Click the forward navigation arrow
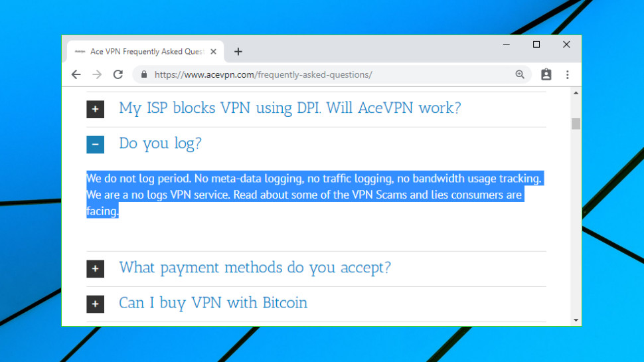 pyautogui.click(x=97, y=74)
